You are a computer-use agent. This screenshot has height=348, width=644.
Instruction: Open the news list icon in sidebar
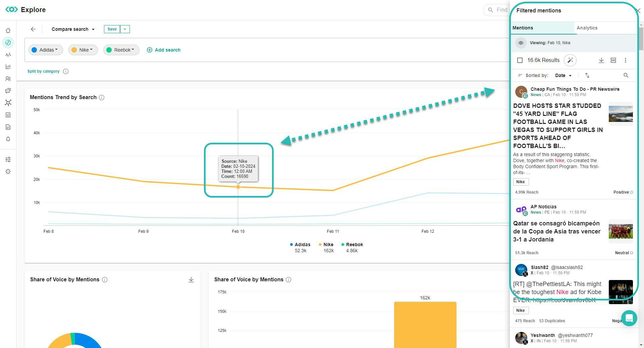pos(8,115)
